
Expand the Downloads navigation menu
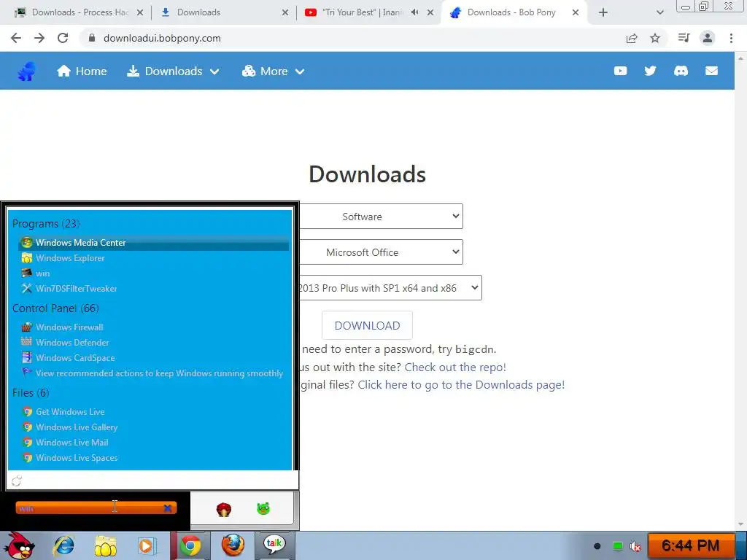(x=173, y=71)
